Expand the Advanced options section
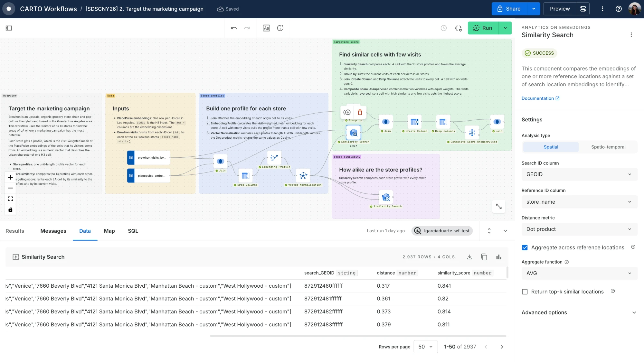This screenshot has width=644, height=362. pos(579,312)
